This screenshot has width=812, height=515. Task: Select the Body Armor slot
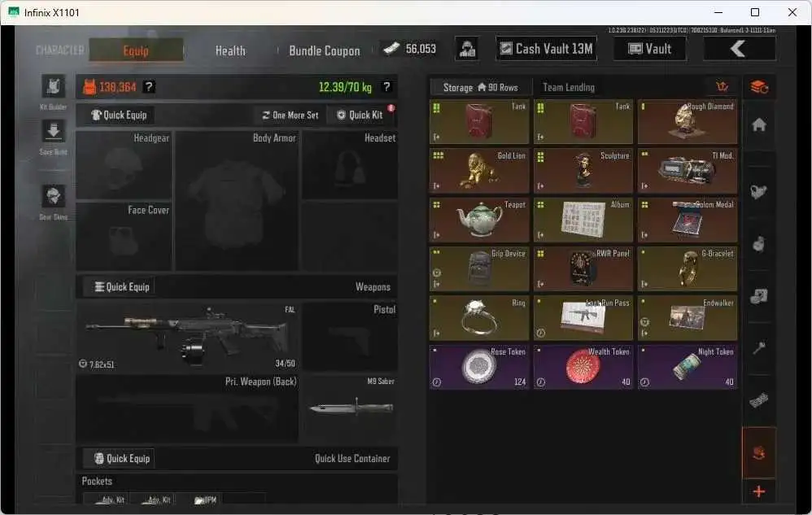click(x=237, y=201)
